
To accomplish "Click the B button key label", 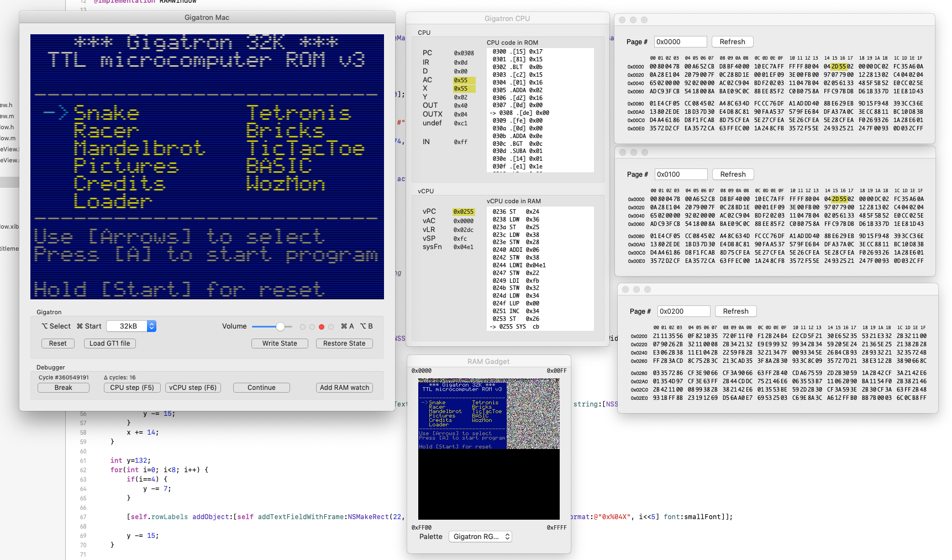I will [x=366, y=326].
